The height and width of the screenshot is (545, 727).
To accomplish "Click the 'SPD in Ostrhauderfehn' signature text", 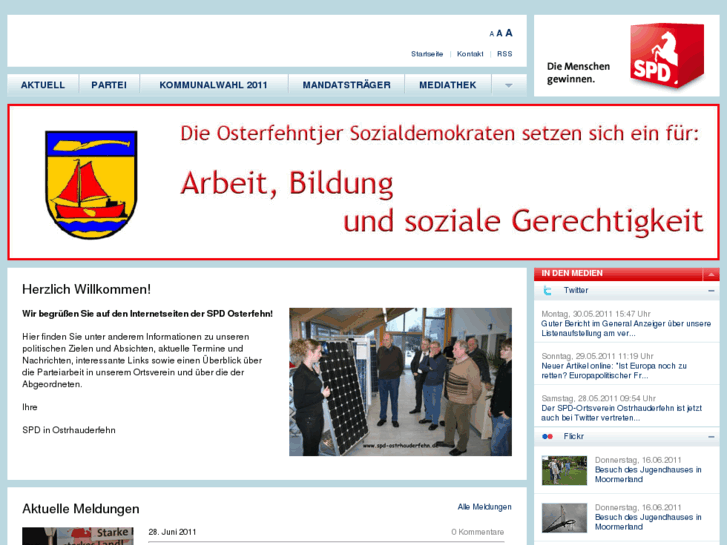I will click(x=69, y=430).
